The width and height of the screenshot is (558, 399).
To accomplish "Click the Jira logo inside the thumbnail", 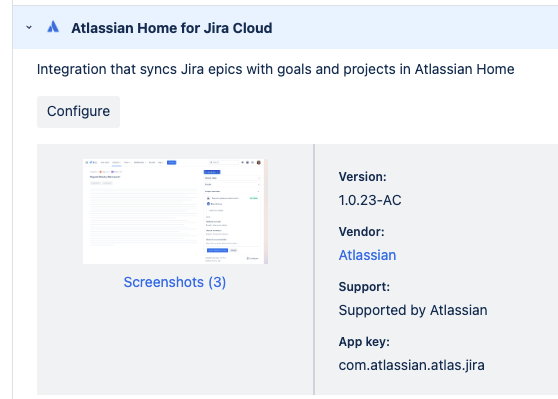I will click(93, 162).
